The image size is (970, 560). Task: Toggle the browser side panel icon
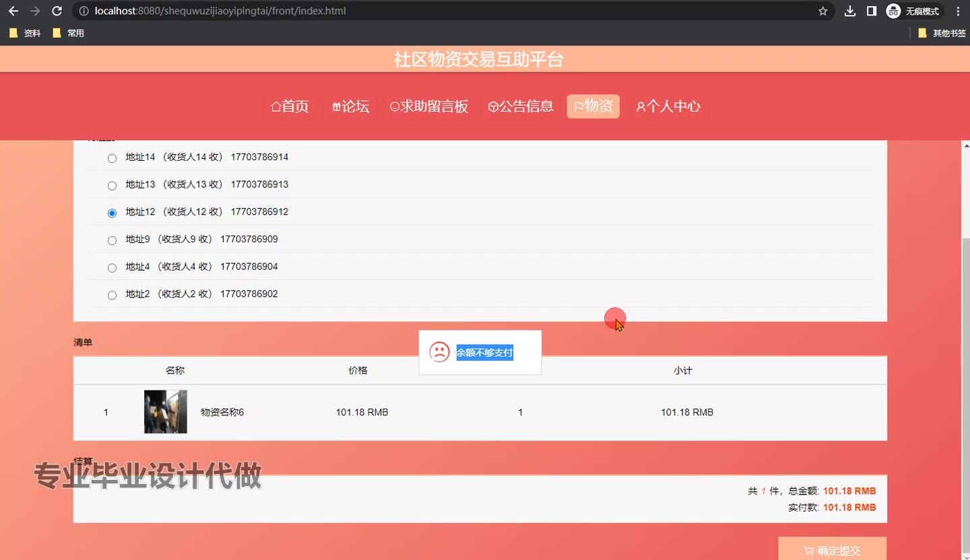point(871,11)
